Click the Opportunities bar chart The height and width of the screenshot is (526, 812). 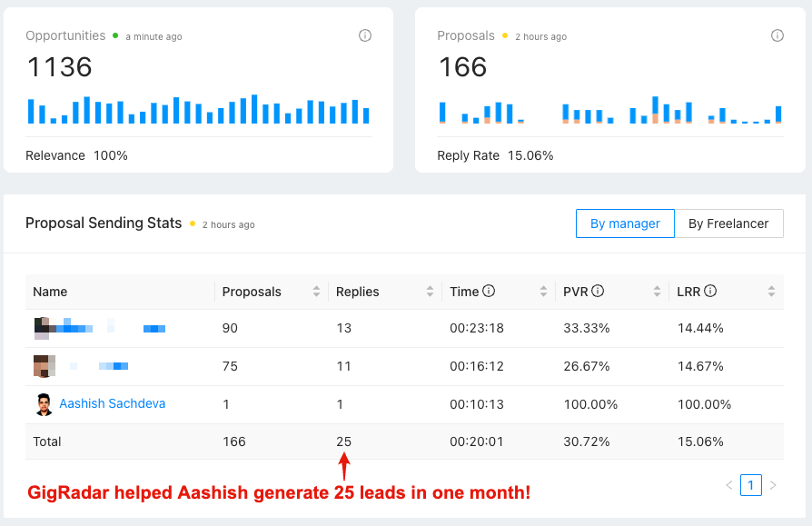click(x=198, y=109)
